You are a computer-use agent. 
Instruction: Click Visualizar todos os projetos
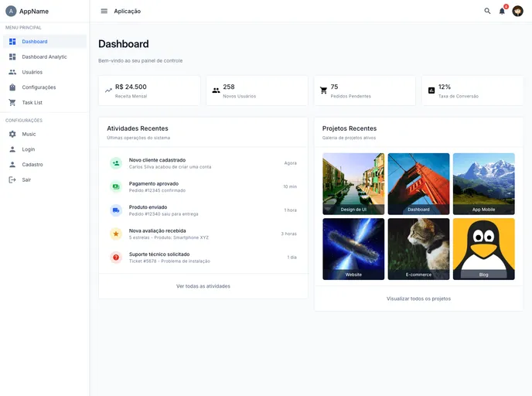click(x=418, y=299)
